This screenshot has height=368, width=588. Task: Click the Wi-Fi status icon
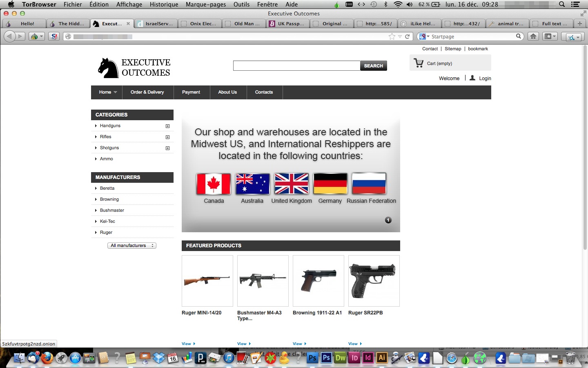pos(398,4)
